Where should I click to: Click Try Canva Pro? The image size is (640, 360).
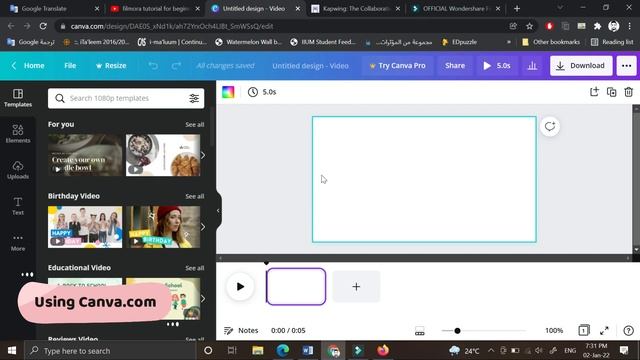(398, 66)
